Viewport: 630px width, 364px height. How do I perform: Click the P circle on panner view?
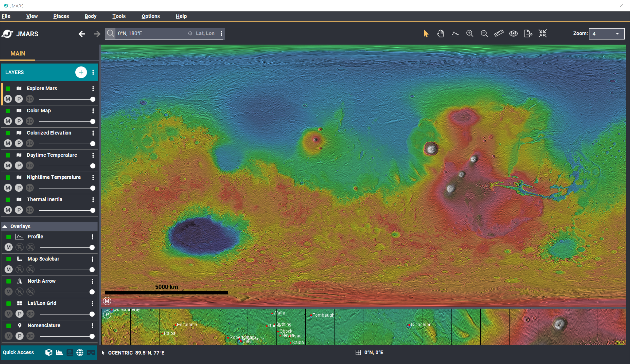pyautogui.click(x=107, y=314)
